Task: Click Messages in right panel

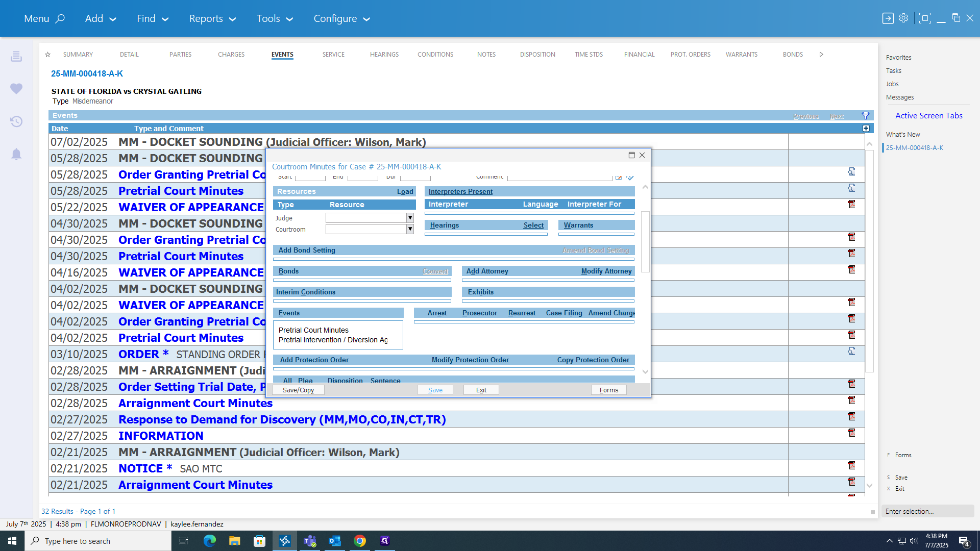Action: pyautogui.click(x=900, y=97)
